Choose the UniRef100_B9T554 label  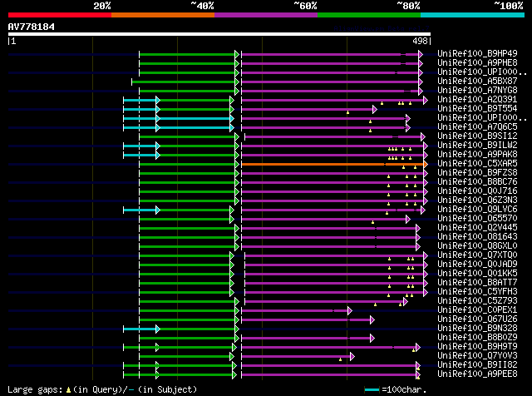tap(477, 108)
